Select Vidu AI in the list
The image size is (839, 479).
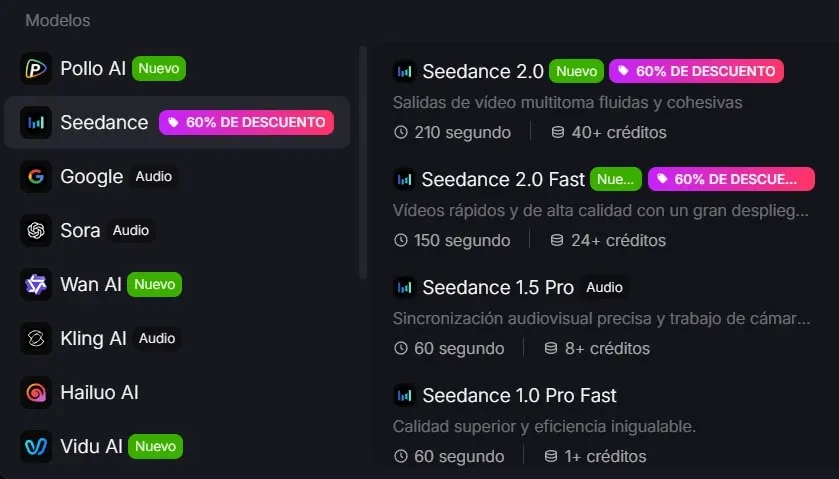(x=177, y=446)
